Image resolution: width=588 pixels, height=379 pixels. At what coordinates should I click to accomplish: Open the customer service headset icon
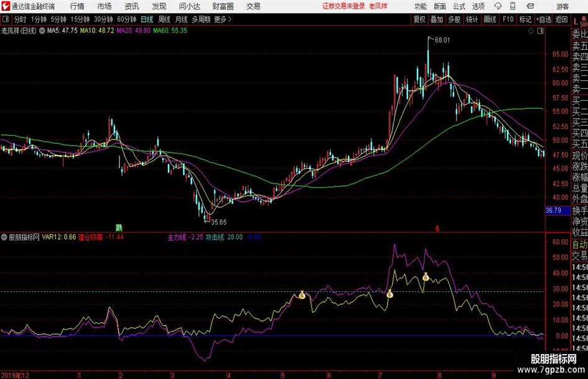(498, 6)
